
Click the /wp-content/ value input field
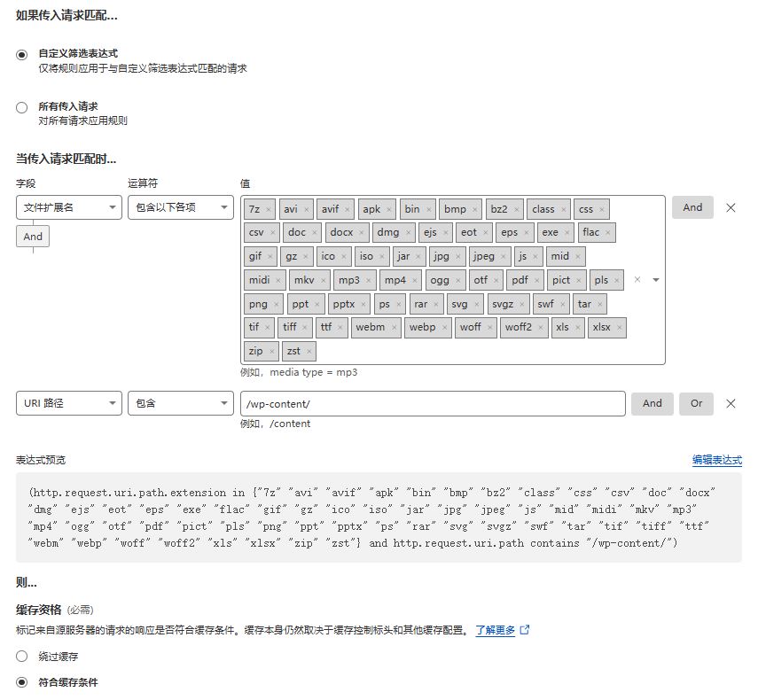tap(433, 403)
